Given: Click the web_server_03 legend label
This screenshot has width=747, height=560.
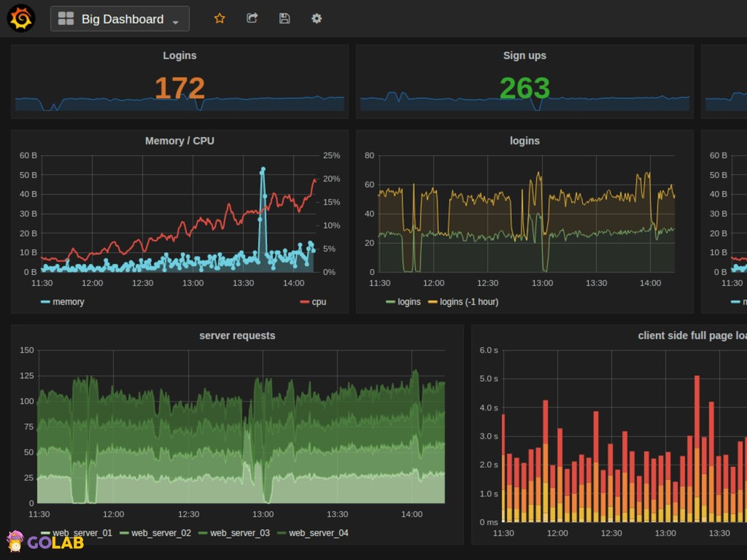Looking at the screenshot, I should click(239, 533).
